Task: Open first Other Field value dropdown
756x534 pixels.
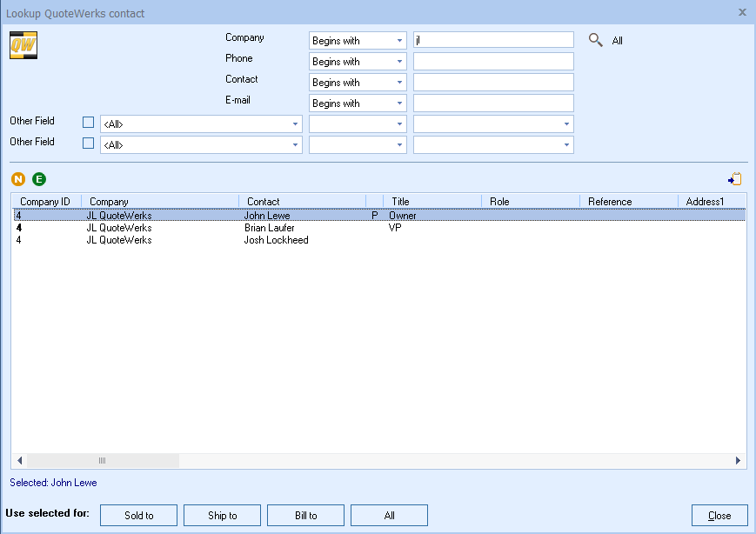Action: 493,123
